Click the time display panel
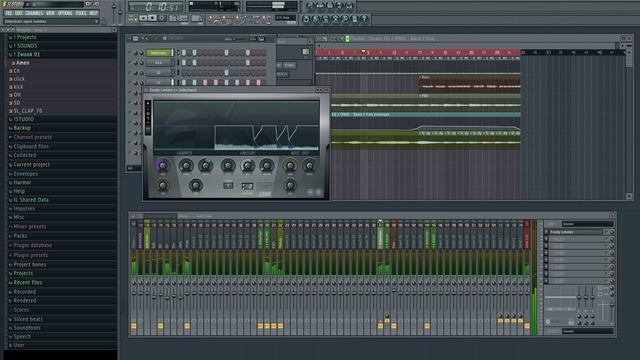Screen dimensions: 640x360 156,7
